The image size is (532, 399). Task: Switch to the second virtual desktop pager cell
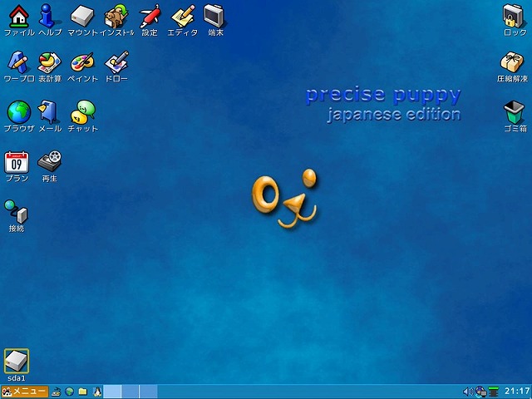131,392
